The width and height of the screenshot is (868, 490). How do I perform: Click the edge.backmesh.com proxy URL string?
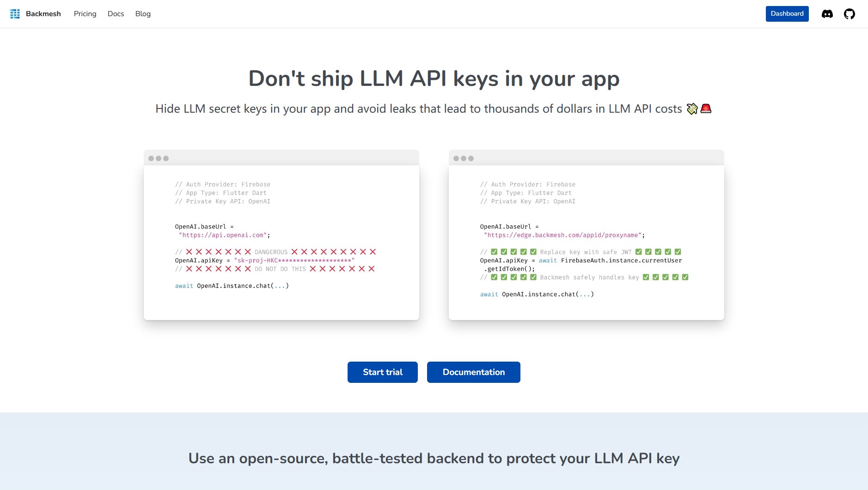point(562,235)
